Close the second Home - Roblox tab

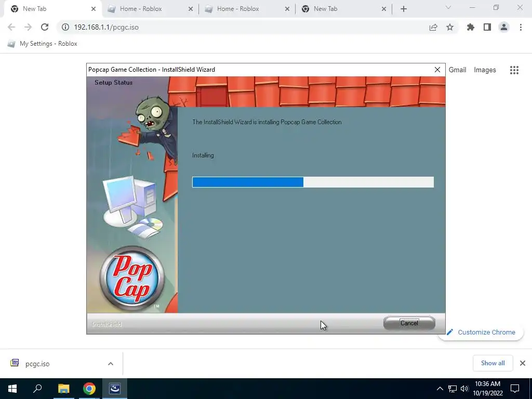click(287, 9)
